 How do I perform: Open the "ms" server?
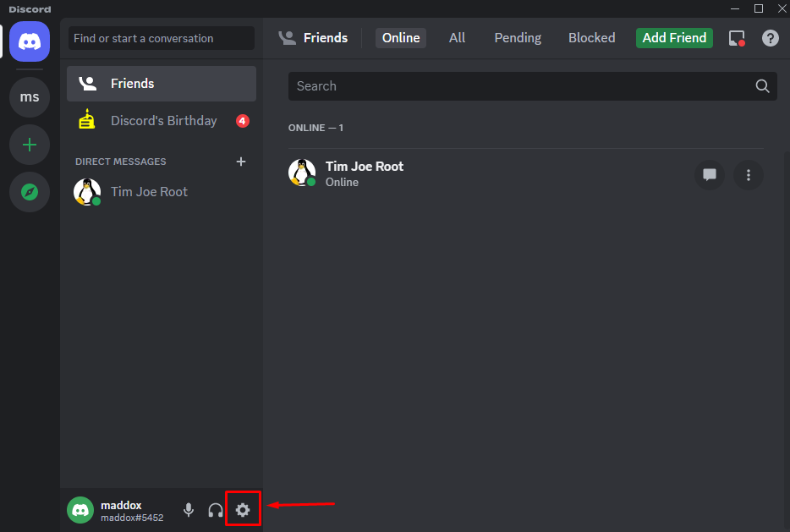[30, 97]
